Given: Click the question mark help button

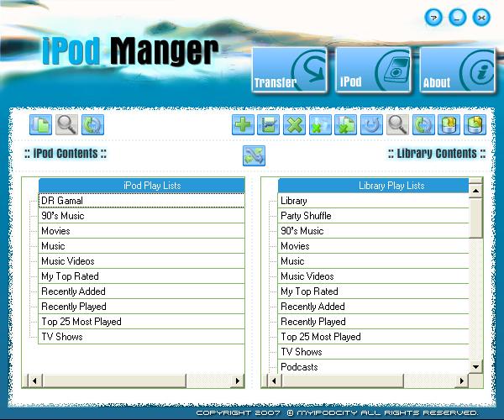Looking at the screenshot, I should point(433,18).
